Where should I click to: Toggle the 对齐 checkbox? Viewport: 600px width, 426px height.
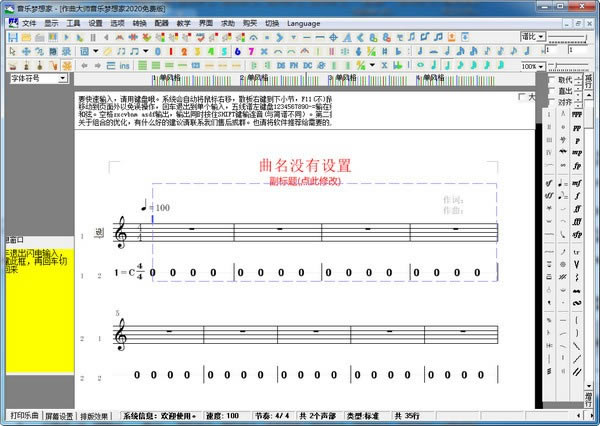(548, 101)
